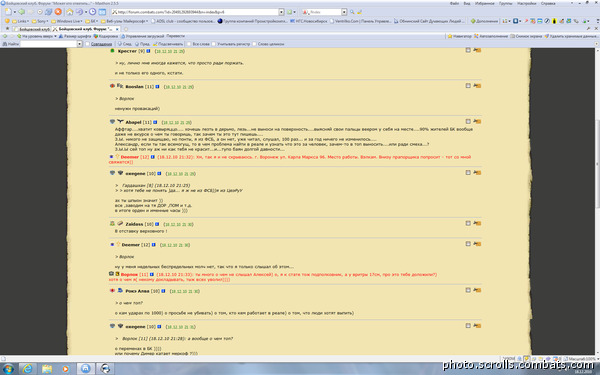
Task: Click the След. find-next button
Action: (125, 44)
